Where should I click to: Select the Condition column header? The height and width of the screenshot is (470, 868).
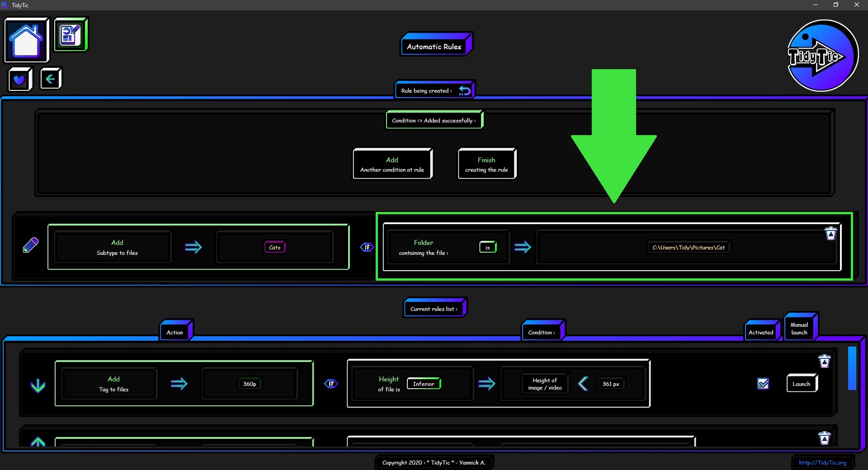543,330
